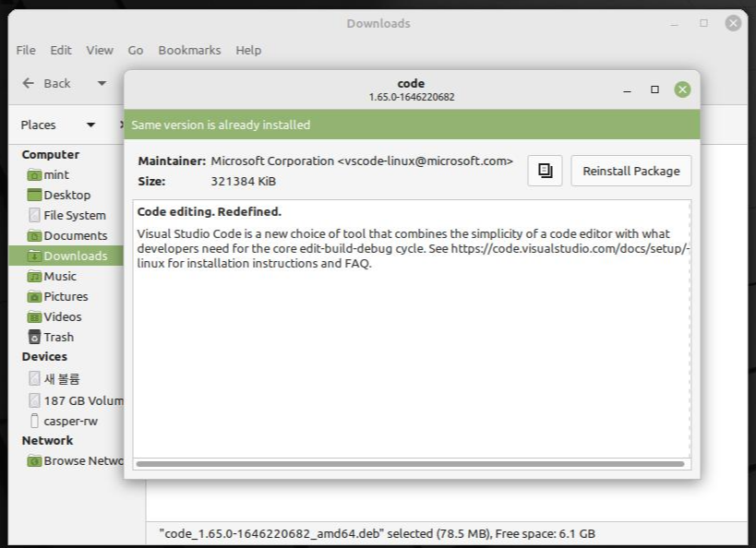Image resolution: width=756 pixels, height=548 pixels.
Task: Click the Visual Studio Code description paragraph
Action: coord(413,249)
